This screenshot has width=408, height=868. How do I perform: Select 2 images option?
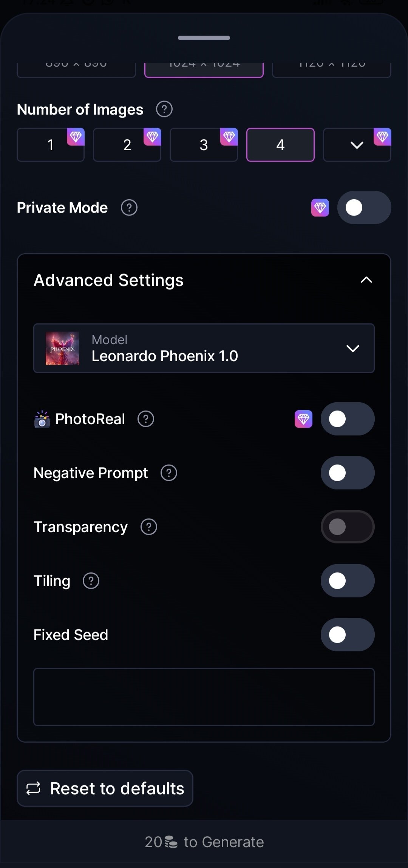(127, 145)
